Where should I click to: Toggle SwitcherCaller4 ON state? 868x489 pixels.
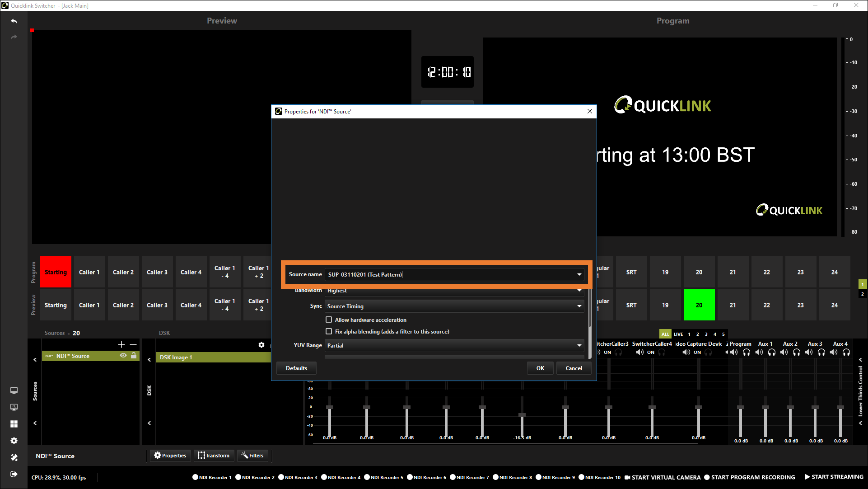point(651,353)
